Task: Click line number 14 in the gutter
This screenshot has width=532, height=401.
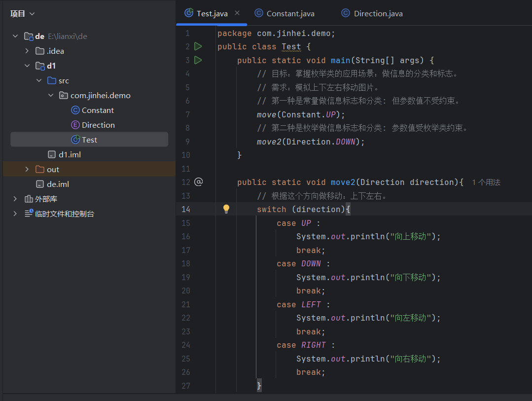Action: coord(185,210)
